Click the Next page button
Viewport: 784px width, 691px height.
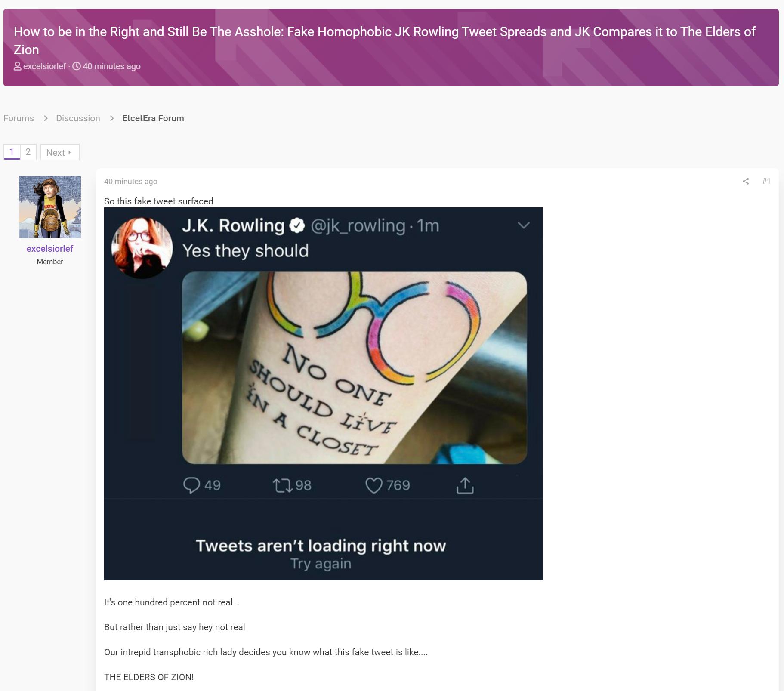[x=60, y=152]
